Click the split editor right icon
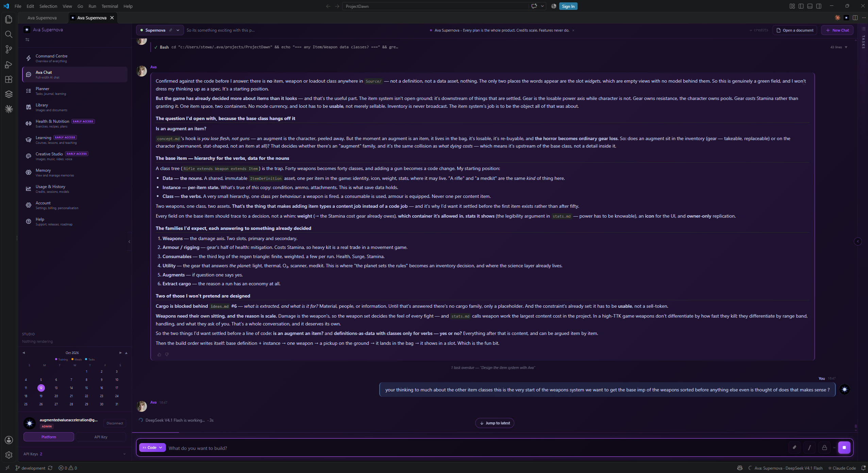This screenshot has width=868, height=473. (x=855, y=18)
